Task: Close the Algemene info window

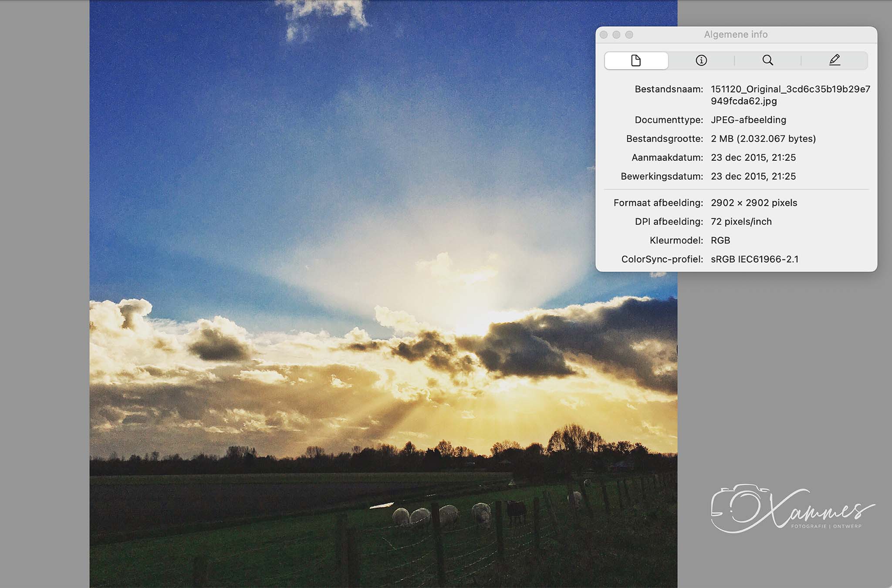Action: (x=604, y=35)
